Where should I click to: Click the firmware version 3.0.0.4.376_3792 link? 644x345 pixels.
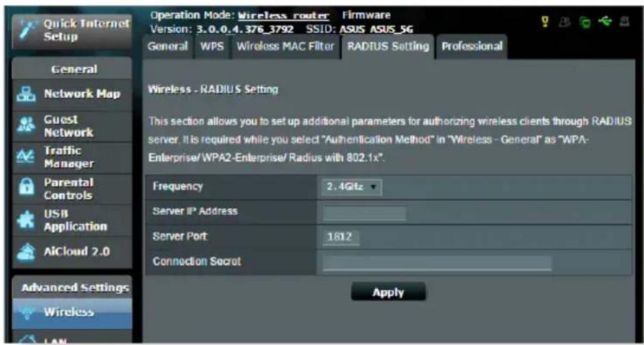(245, 30)
